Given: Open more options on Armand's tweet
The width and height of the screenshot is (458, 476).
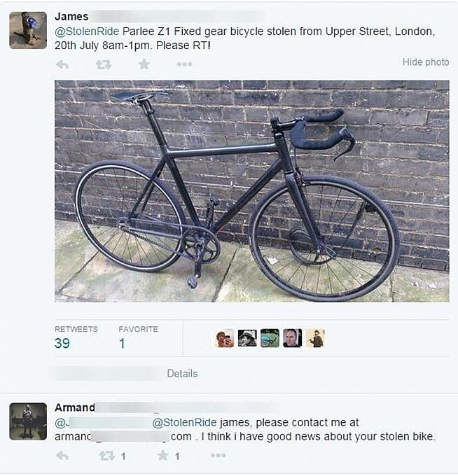Looking at the screenshot, I should pyautogui.click(x=218, y=456).
